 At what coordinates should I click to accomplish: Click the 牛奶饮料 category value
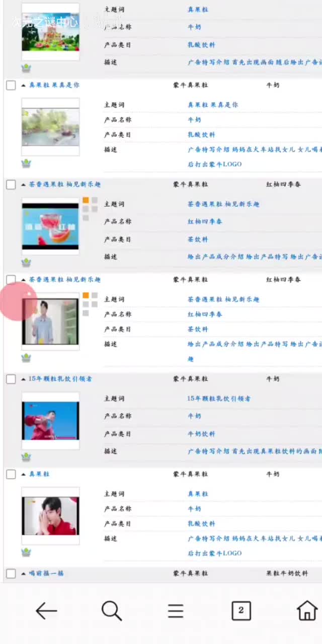pyautogui.click(x=201, y=434)
